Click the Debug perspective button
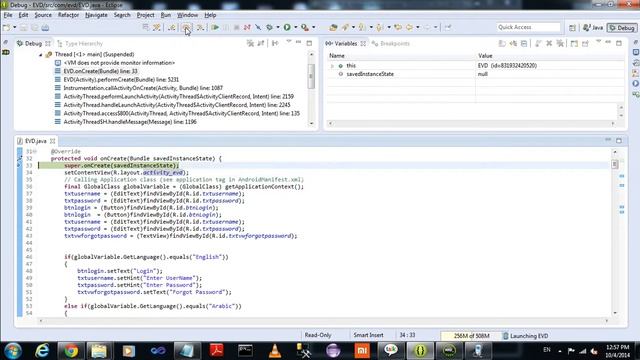Image resolution: width=640 pixels, height=360 pixels. click(622, 28)
